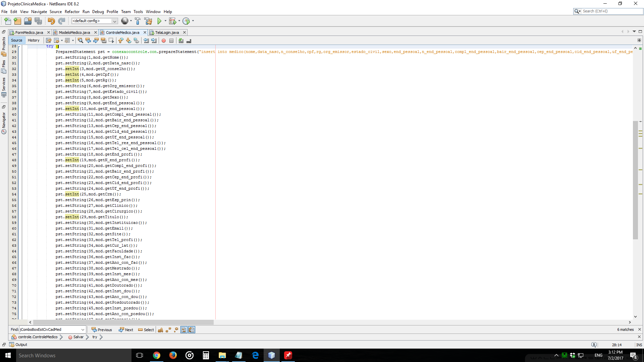
Task: Open Google Chrome from the taskbar
Action: pos(157,355)
